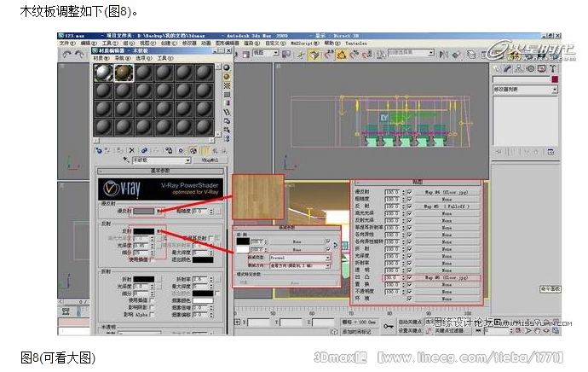
Task: Open material editor 导航 menu
Action: [122, 58]
